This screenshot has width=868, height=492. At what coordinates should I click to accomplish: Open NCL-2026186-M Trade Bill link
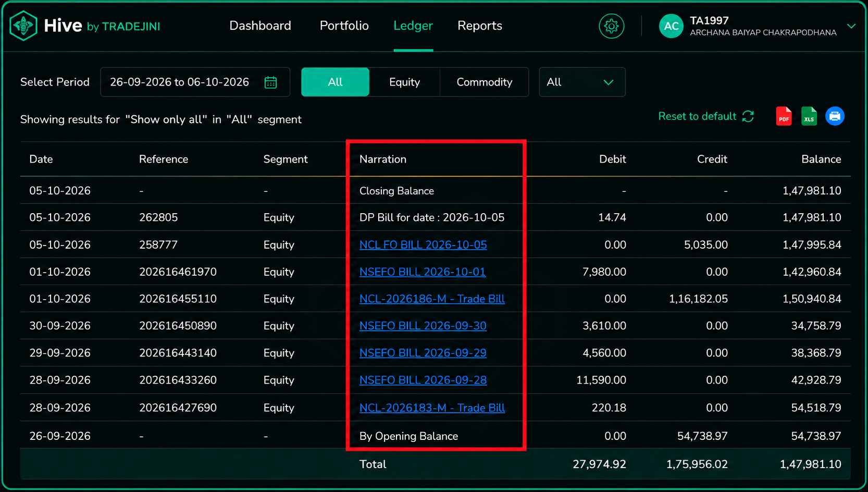coord(432,299)
